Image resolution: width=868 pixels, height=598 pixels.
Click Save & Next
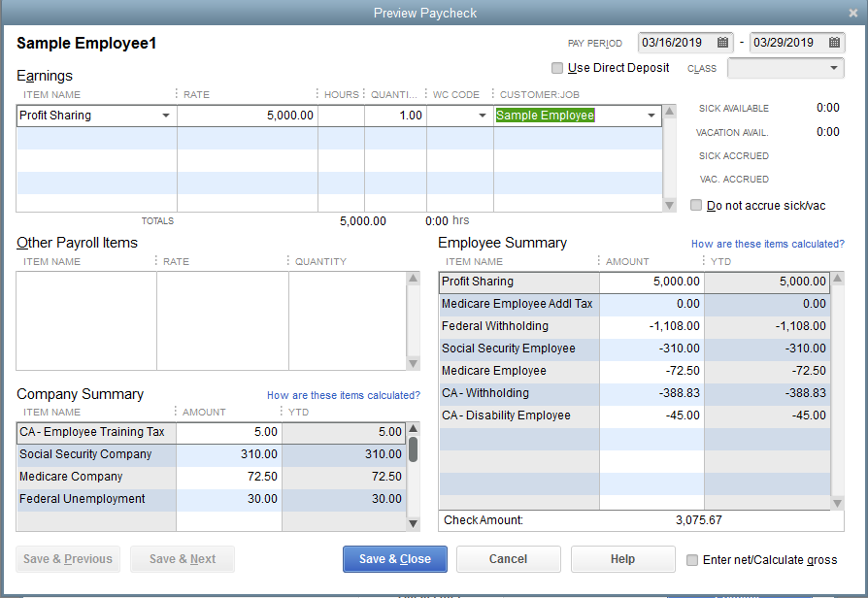pyautogui.click(x=182, y=559)
